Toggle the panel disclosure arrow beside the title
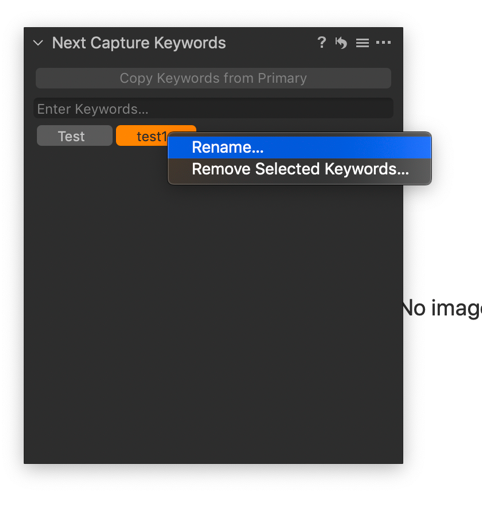The height and width of the screenshot is (514, 482). coord(38,43)
